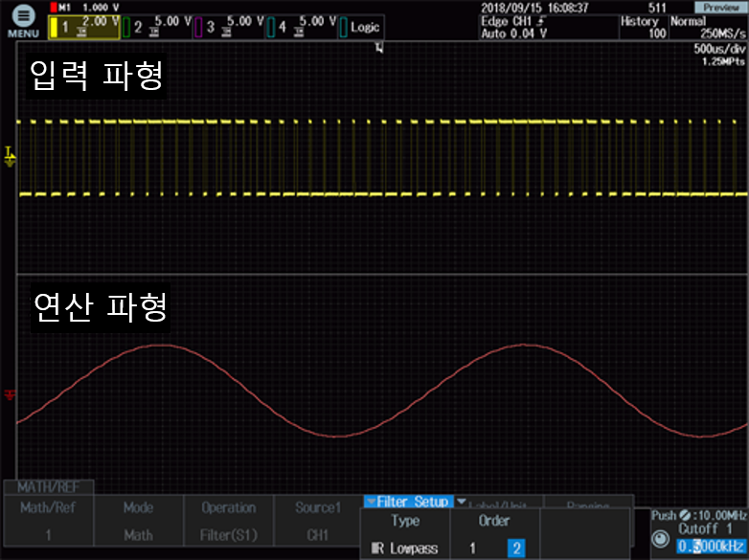Open the MENU hamburger button

coord(23,21)
